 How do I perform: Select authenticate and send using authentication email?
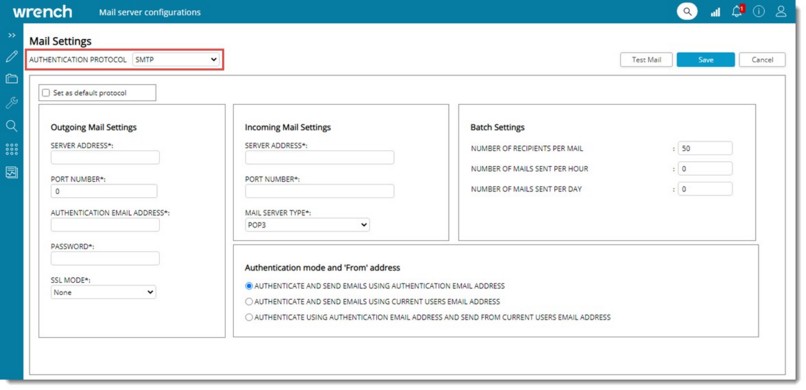(249, 286)
